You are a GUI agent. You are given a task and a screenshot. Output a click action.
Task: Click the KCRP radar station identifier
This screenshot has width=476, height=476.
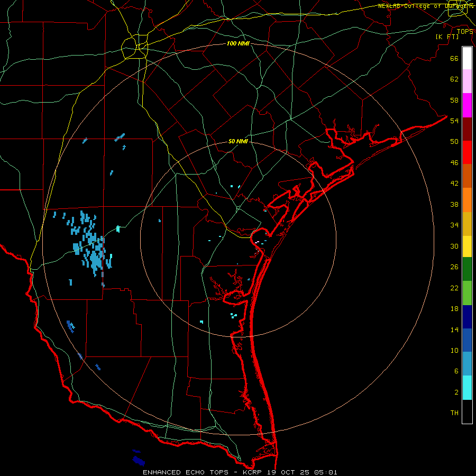(x=253, y=472)
